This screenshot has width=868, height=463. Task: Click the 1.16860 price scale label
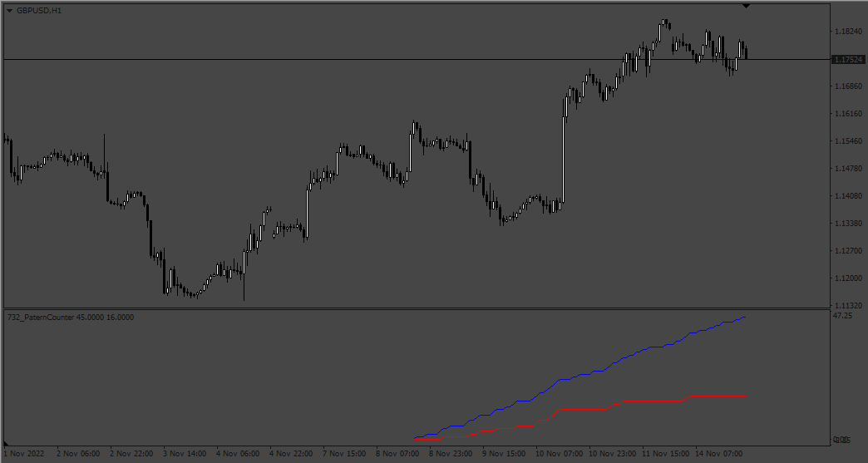(847, 86)
